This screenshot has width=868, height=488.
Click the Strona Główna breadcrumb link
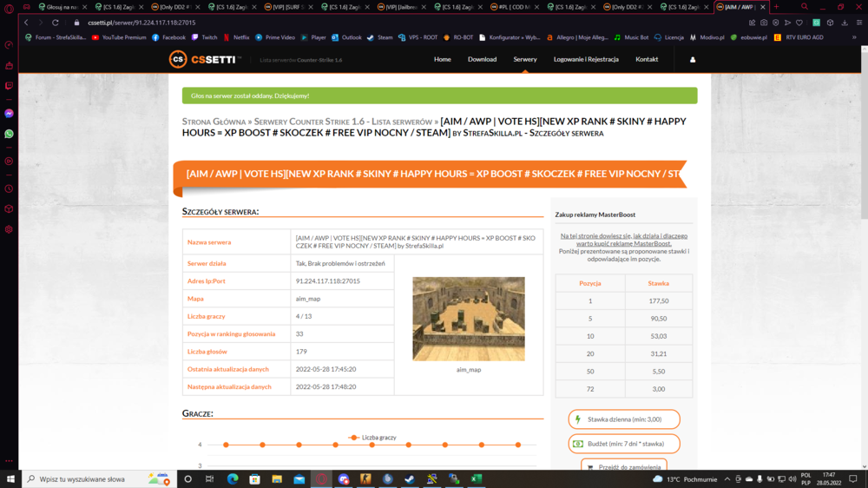(x=214, y=122)
